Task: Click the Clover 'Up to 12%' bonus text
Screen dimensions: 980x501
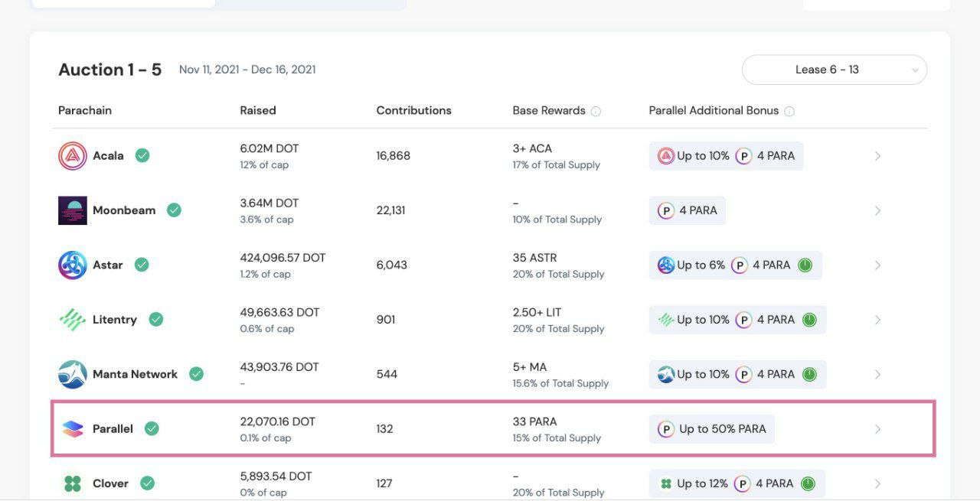Action: pyautogui.click(x=703, y=483)
